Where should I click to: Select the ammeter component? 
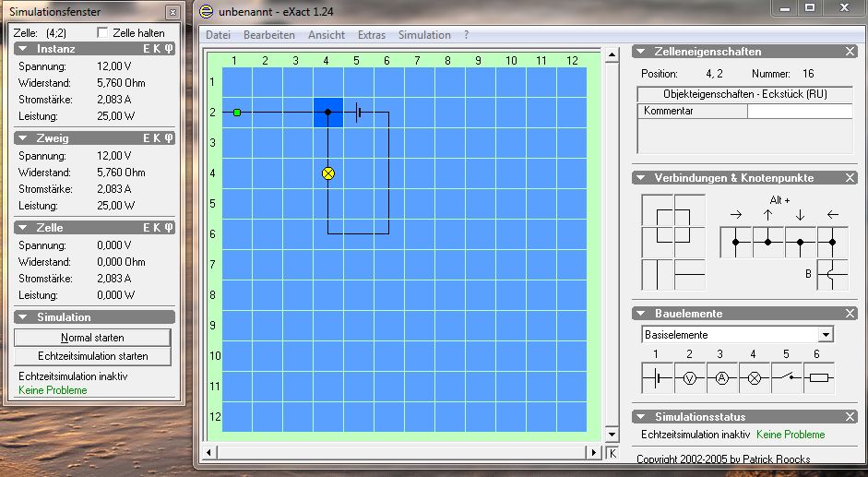[x=721, y=377]
